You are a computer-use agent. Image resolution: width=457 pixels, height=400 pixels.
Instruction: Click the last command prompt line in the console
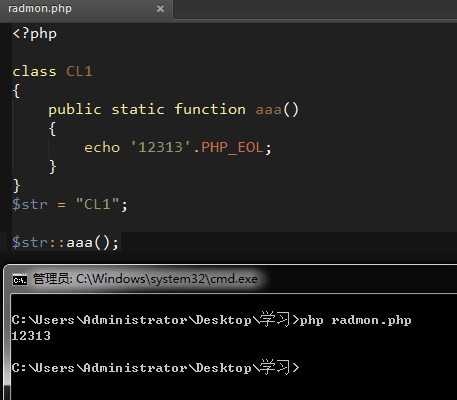(155, 367)
